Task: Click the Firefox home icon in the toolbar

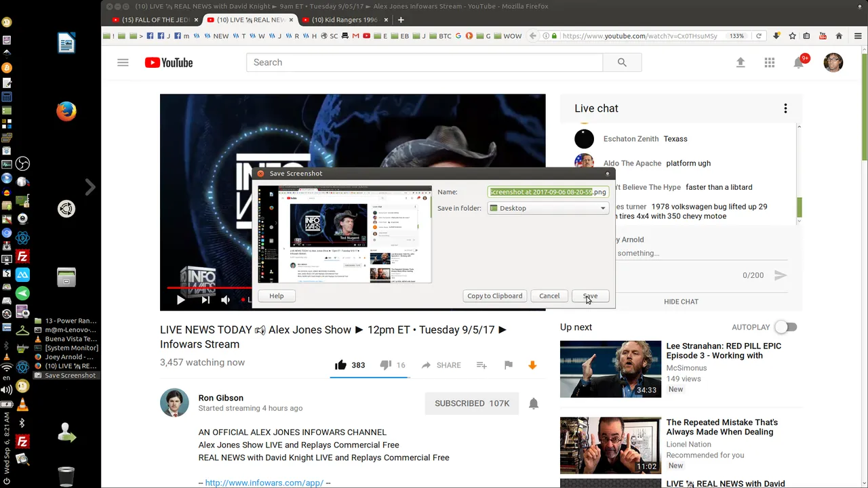Action: [839, 36]
